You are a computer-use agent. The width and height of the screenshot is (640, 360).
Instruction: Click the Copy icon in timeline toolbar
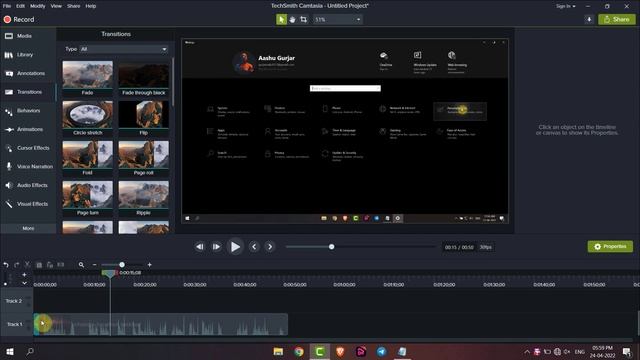[x=39, y=265]
